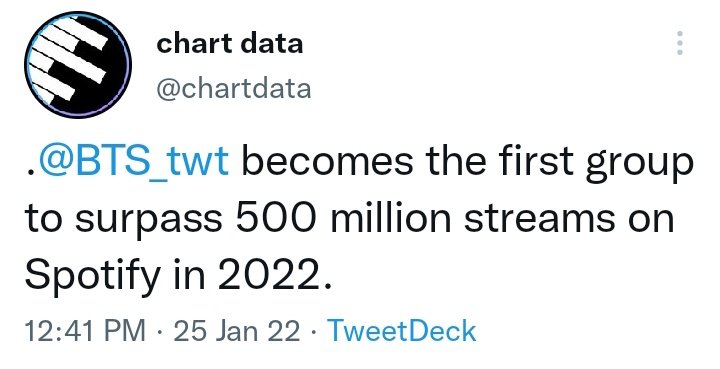Viewport: 720px width, 369px height.
Task: Open the @BTS_twt mention link
Action: [x=133, y=161]
